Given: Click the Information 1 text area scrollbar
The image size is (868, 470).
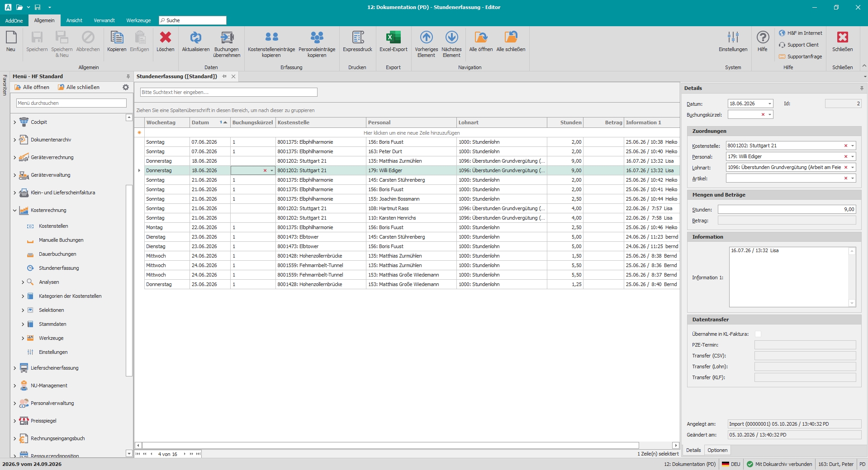Looking at the screenshot, I should [852, 277].
